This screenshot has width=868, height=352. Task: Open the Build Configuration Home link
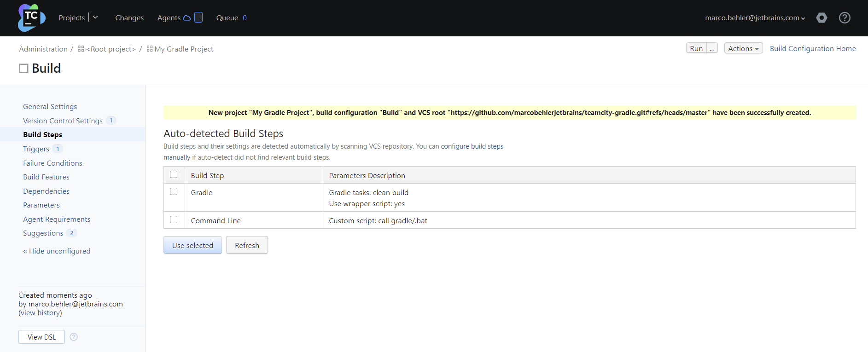[813, 48]
